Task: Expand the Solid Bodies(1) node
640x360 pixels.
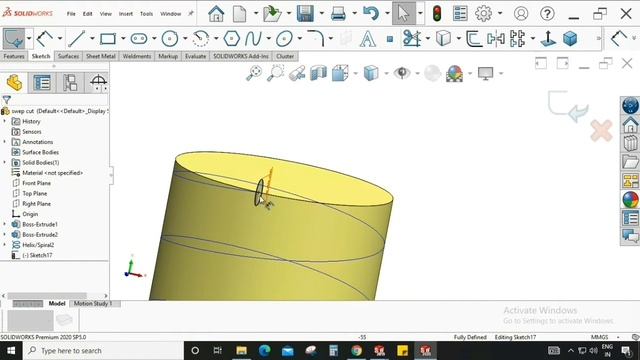Action: coord(4,162)
